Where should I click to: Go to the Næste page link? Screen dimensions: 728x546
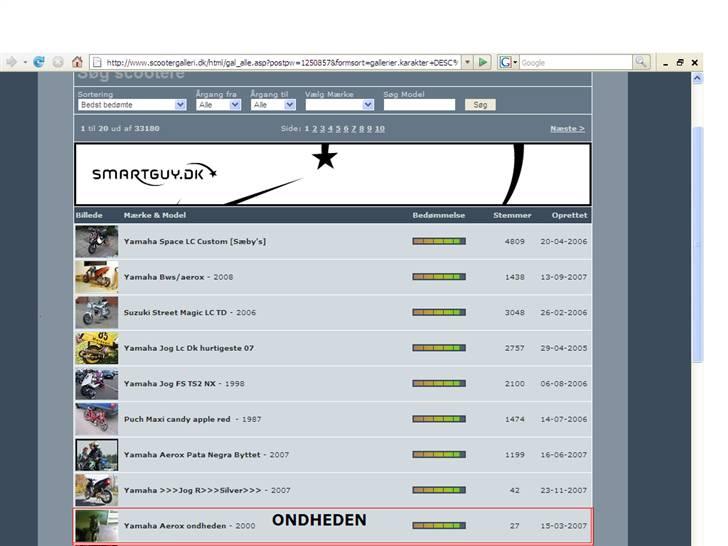coord(567,129)
